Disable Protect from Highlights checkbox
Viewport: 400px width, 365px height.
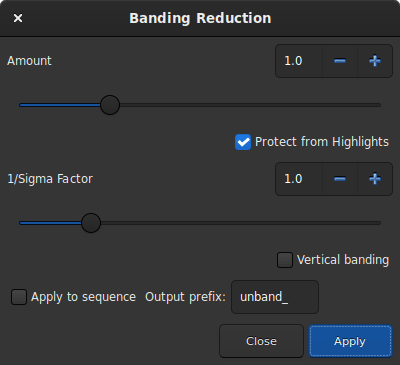(243, 142)
